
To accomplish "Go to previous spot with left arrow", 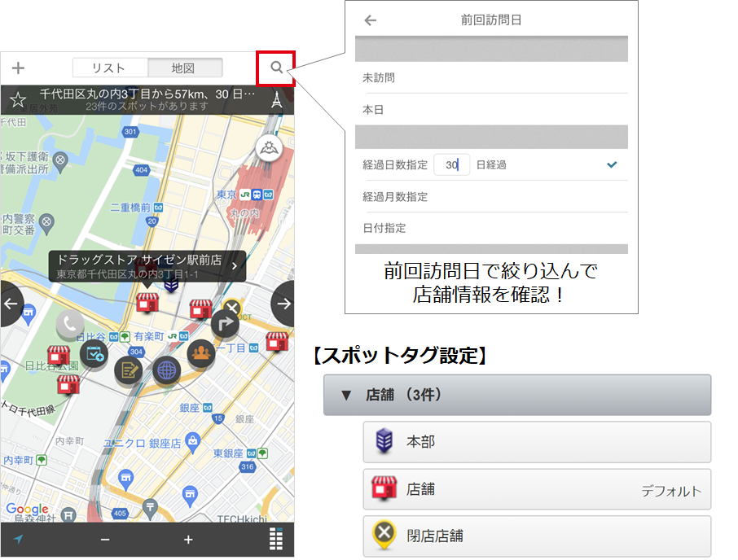I will point(11,304).
